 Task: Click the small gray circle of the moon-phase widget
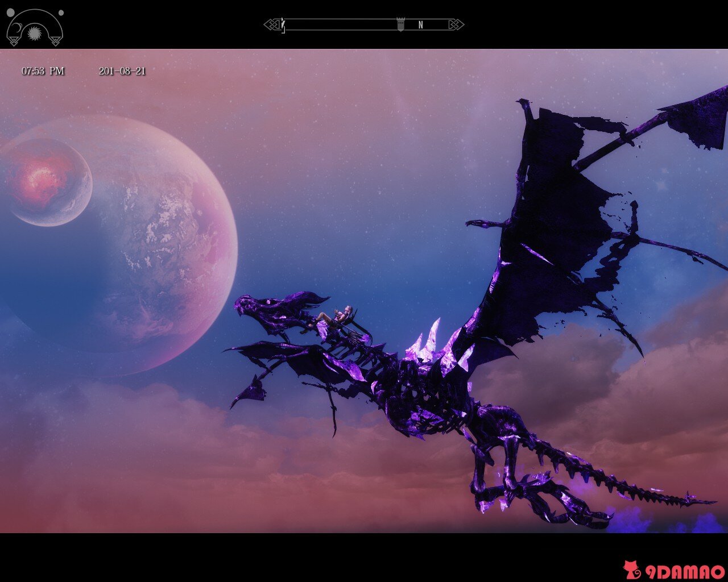click(61, 13)
